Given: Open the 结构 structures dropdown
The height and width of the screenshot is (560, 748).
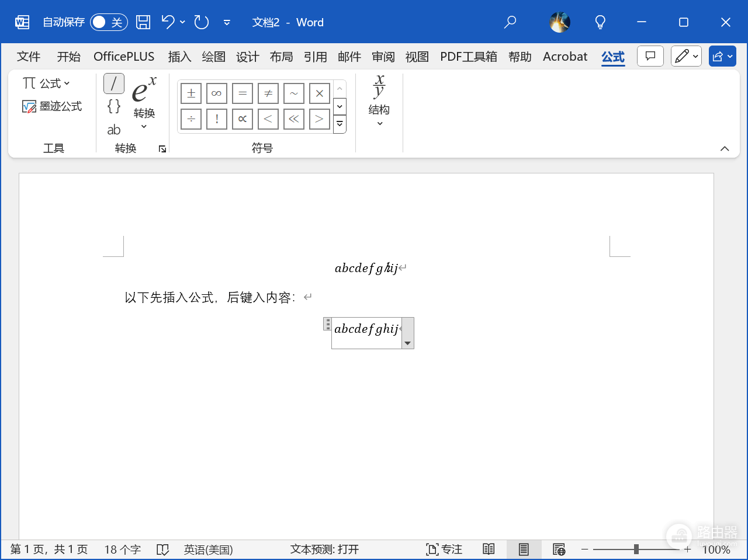Looking at the screenshot, I should (x=379, y=100).
